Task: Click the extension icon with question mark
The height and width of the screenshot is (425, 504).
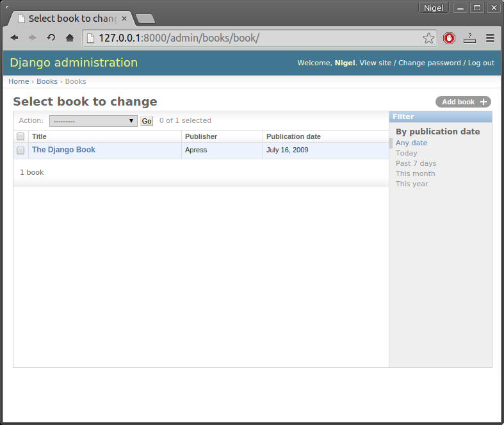Action: point(469,38)
